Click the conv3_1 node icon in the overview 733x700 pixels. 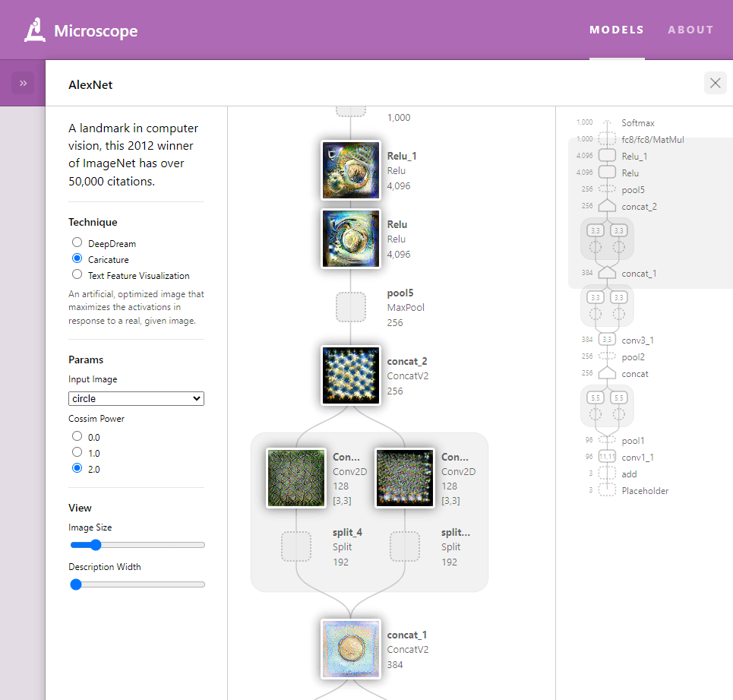607,340
